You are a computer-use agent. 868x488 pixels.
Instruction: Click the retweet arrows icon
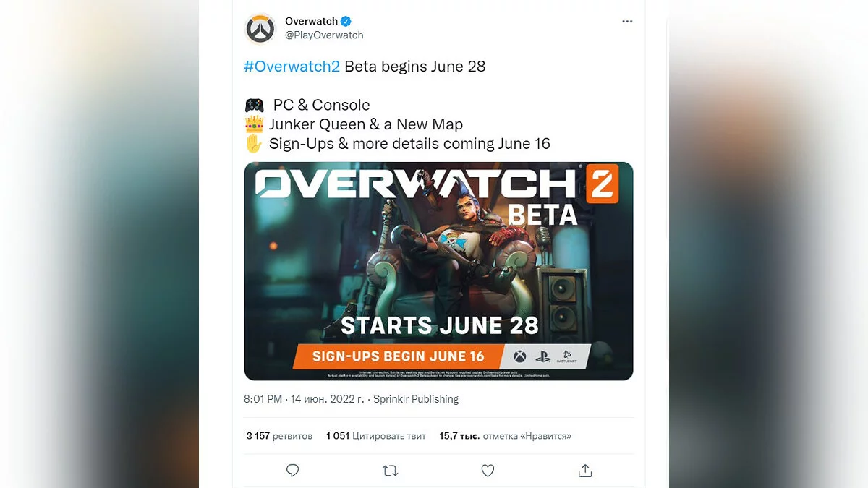(x=390, y=471)
